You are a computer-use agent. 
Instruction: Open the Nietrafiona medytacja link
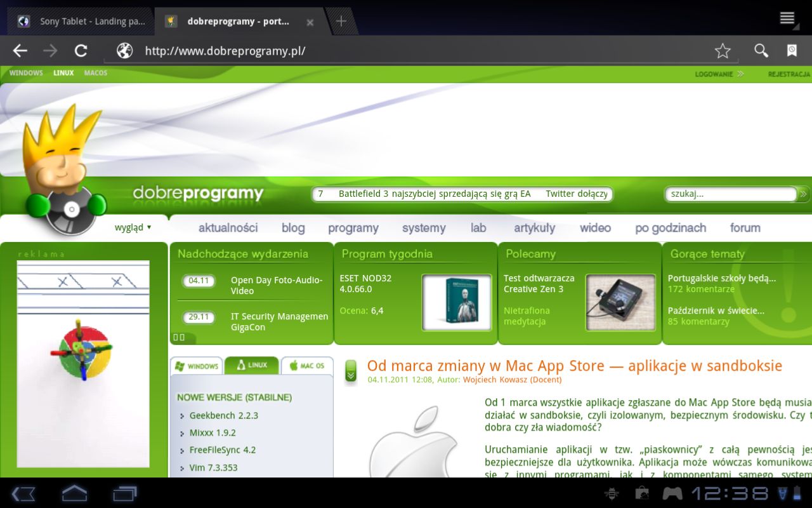click(x=527, y=316)
